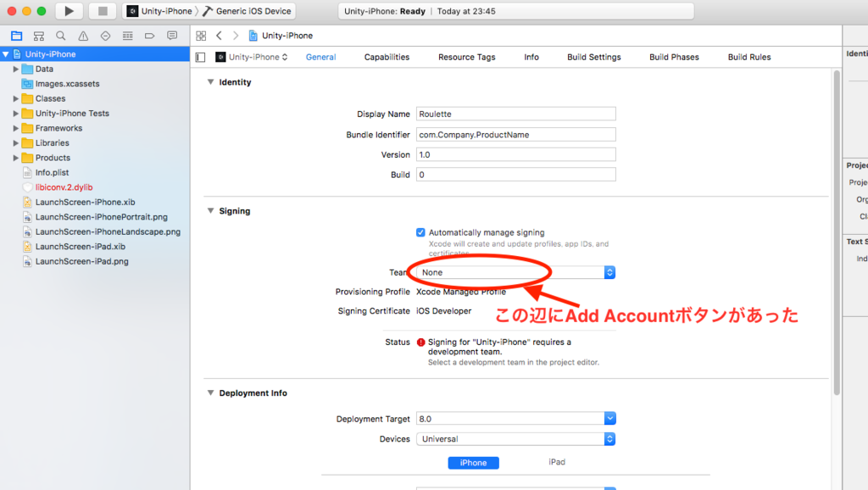The height and width of the screenshot is (490, 868).
Task: Click the signing status error icon
Action: point(420,342)
